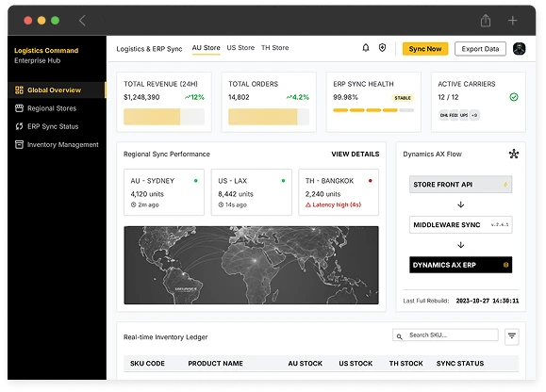Click the 12 / 12 active carriers value
Screen dimensions: 546x392
pos(448,97)
